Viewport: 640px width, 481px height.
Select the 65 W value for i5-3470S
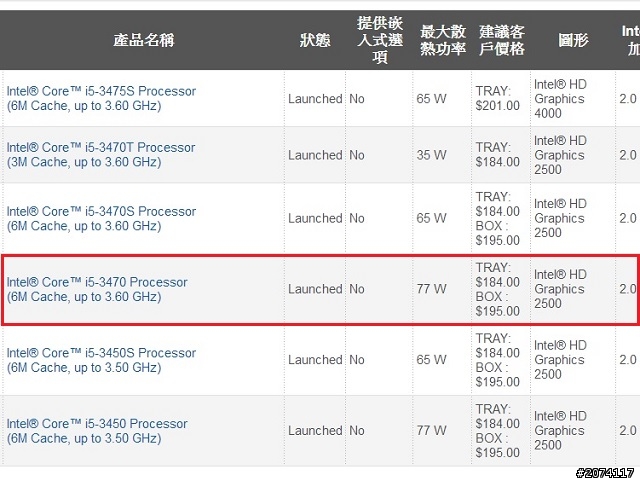click(x=431, y=218)
